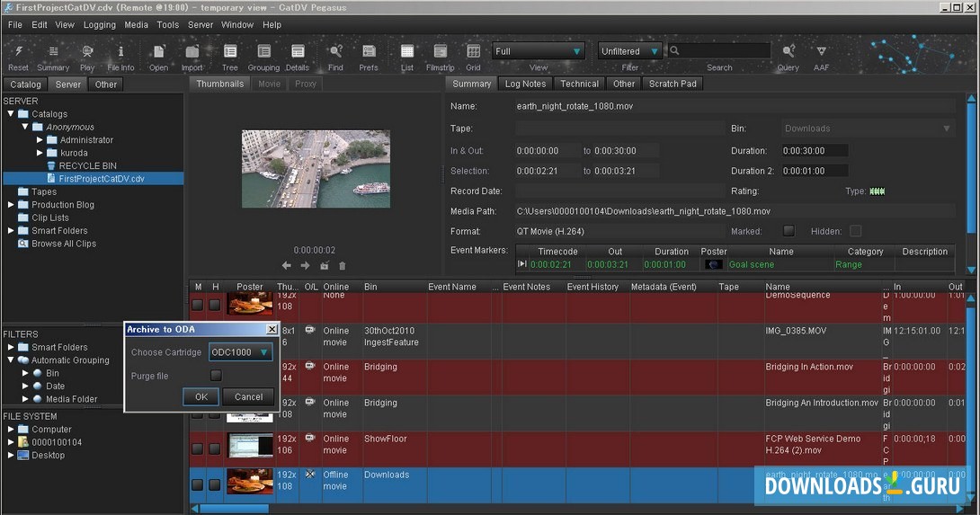Enable the Purge file checkbox
The width and height of the screenshot is (980, 515).
pos(216,376)
